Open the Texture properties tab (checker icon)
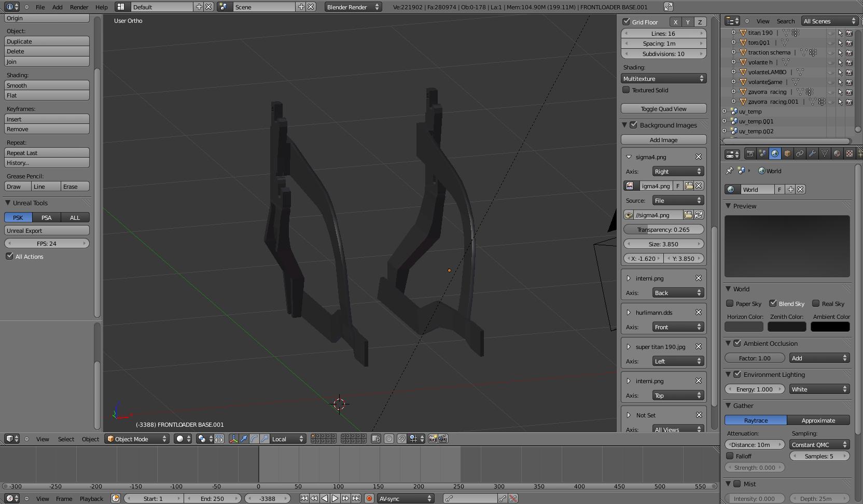This screenshot has width=863, height=504. [850, 153]
